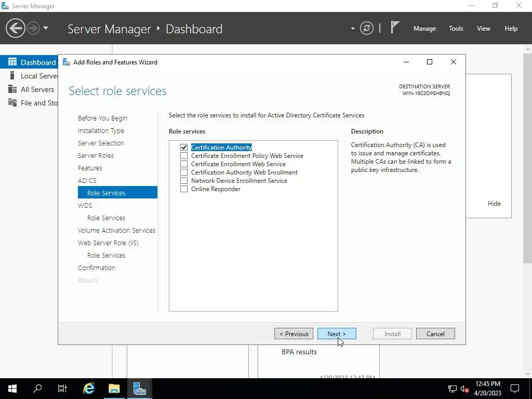This screenshot has width=532, height=399.
Task: Open the dropdown arrow beside refresh icon
Action: click(x=353, y=29)
